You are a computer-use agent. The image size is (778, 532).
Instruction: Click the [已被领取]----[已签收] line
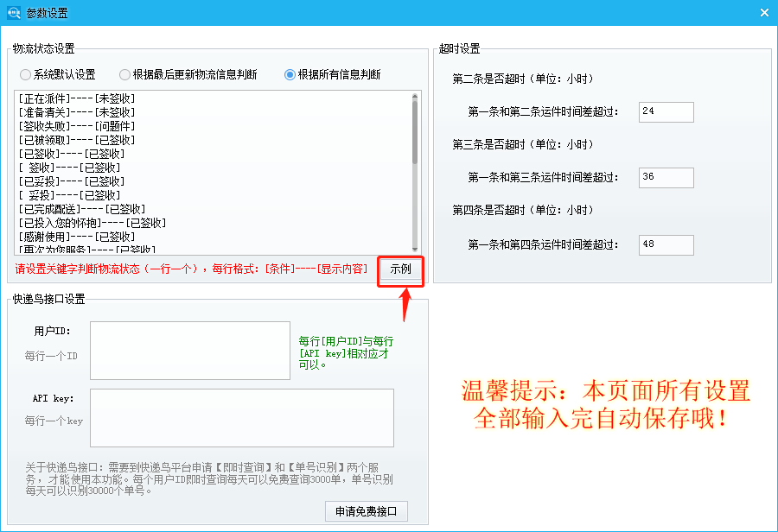[x=77, y=140]
